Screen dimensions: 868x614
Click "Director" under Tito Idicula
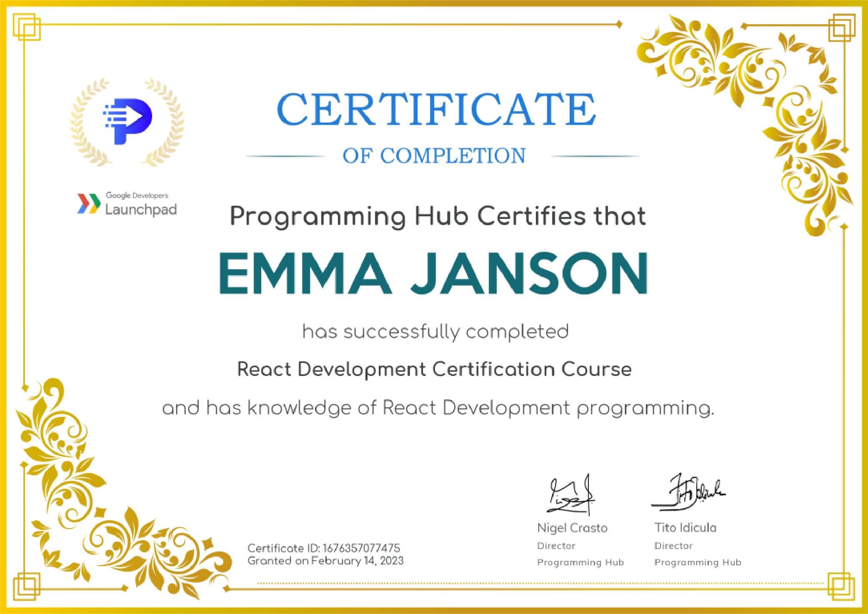coord(673,546)
